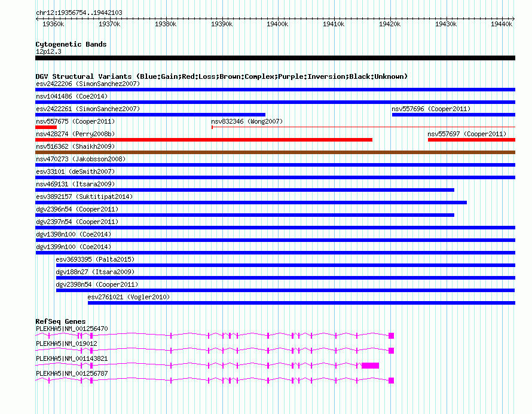
Task: Click the blue esv2422206 gain bar
Action: click(275, 90)
